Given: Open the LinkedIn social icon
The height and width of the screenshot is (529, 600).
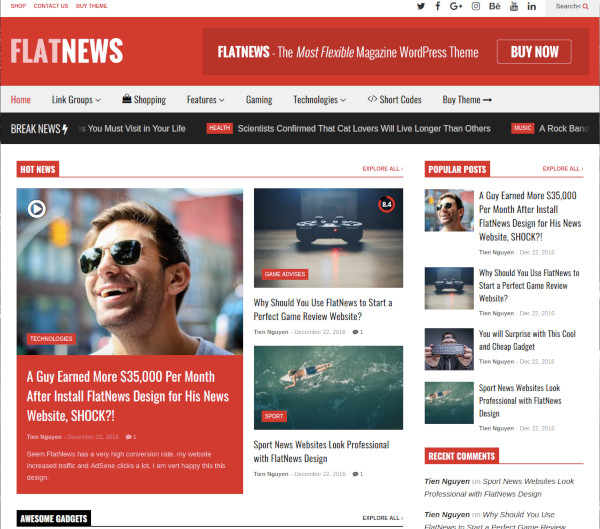Looking at the screenshot, I should coord(532,6).
